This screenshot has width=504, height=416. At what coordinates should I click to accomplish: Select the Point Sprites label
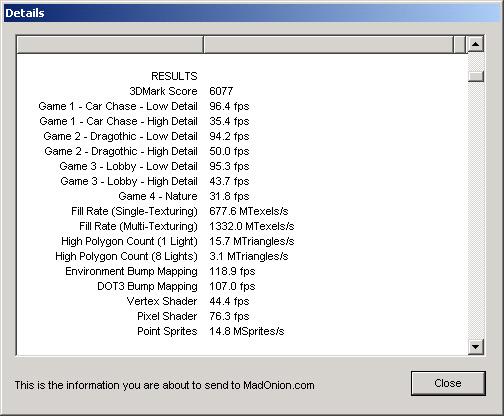click(x=167, y=331)
